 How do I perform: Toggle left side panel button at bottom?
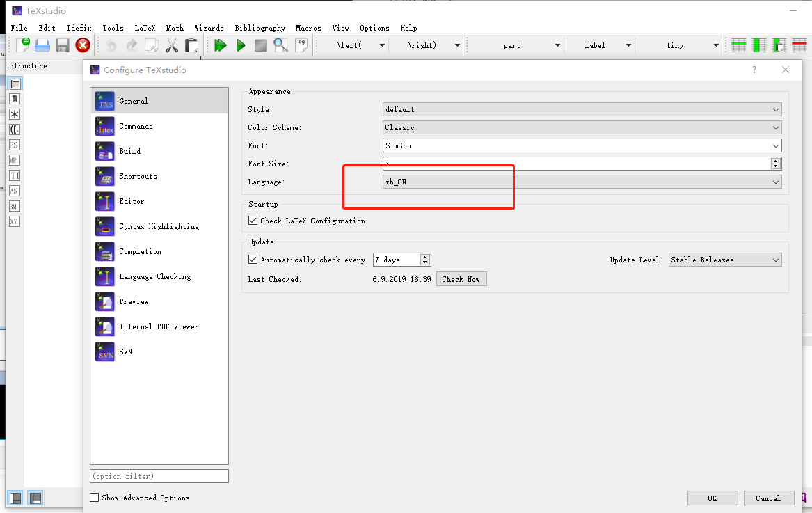pos(16,498)
